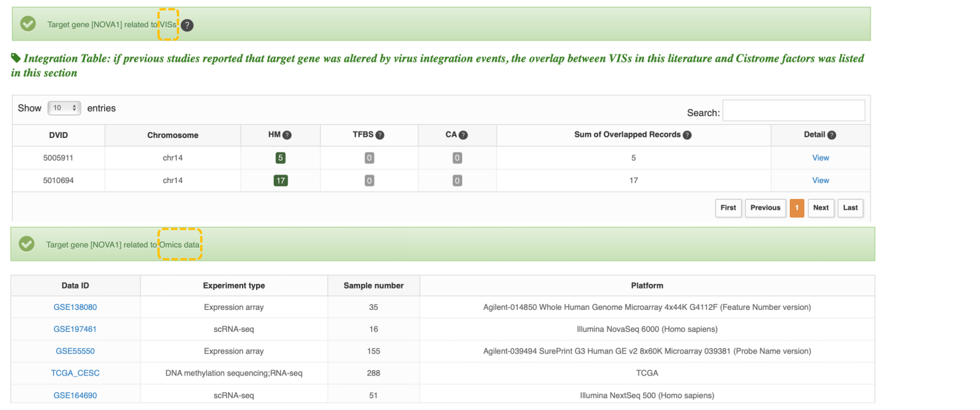The image size is (980, 410).
Task: Click the HM badge showing 17
Action: tap(280, 180)
